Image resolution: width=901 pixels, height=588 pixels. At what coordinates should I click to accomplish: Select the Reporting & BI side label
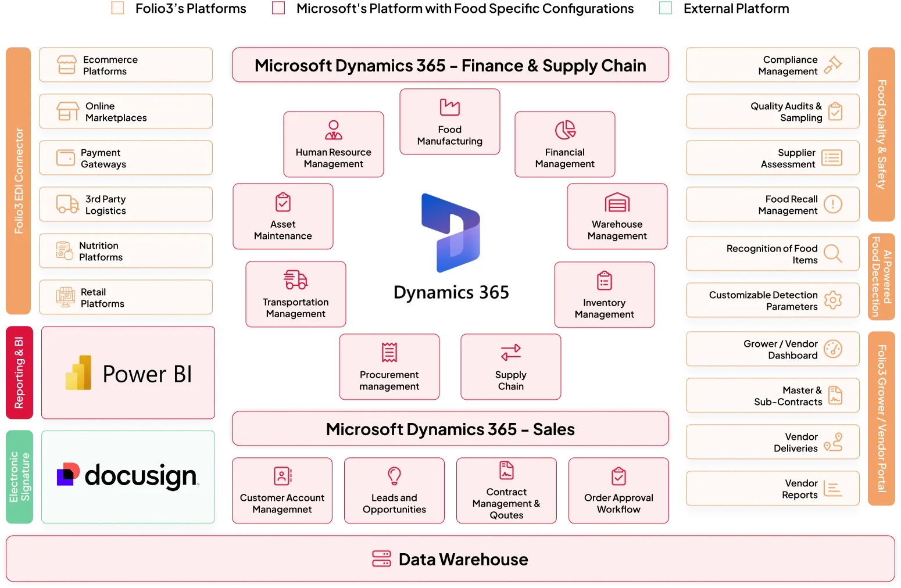tap(19, 372)
